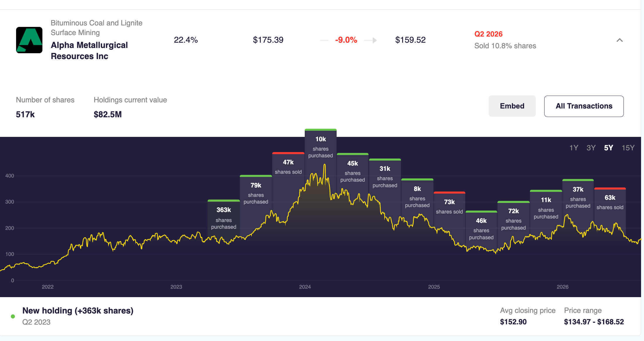
Task: Click the 47k shares sold marker
Action: pyautogui.click(x=288, y=167)
